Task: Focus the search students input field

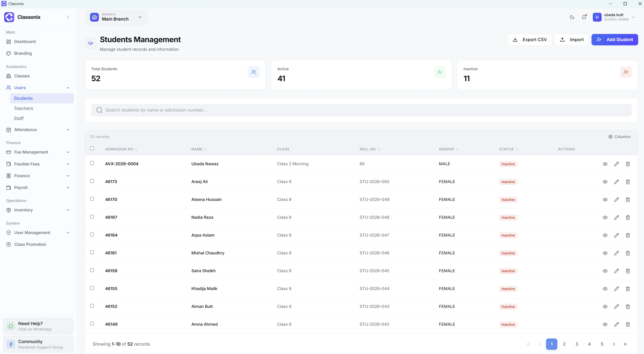Action: tap(361, 110)
